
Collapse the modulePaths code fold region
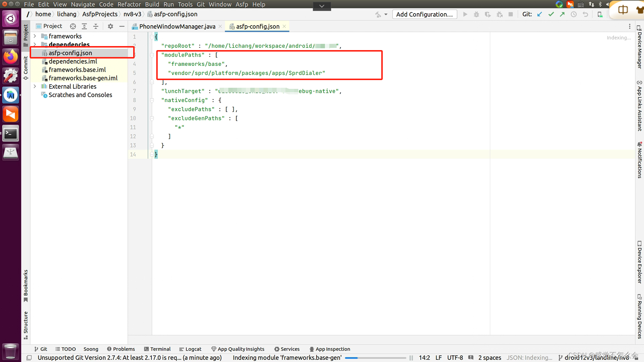[152, 55]
